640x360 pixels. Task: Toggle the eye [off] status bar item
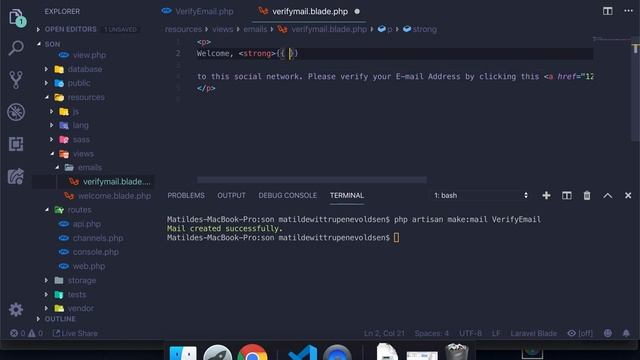click(580, 333)
